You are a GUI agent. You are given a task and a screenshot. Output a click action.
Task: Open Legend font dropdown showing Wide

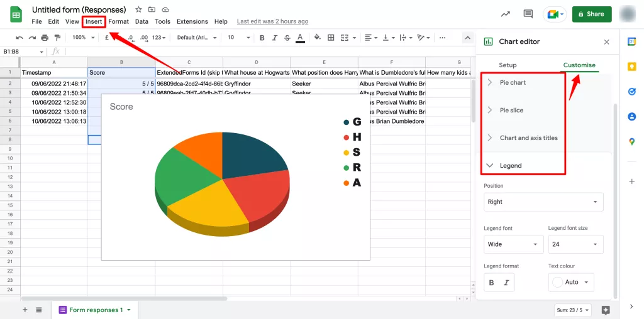tap(513, 244)
